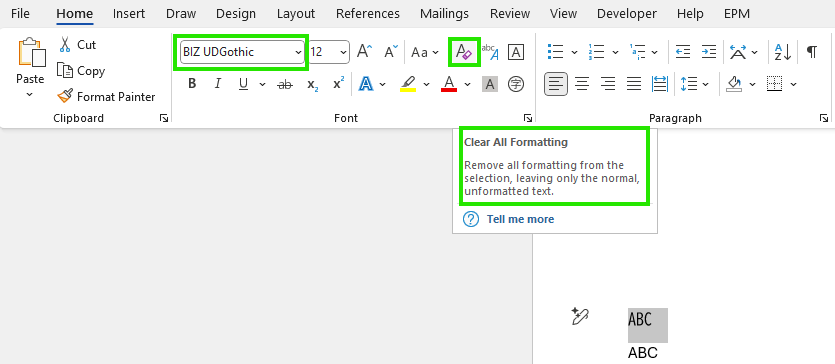Open font color dropdown arrow
The height and width of the screenshot is (364, 835).
pyautogui.click(x=468, y=84)
